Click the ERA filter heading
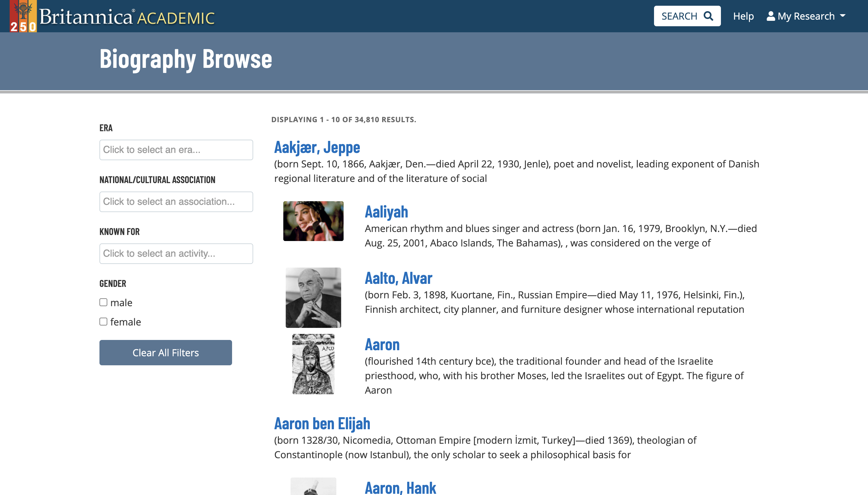 pyautogui.click(x=106, y=128)
